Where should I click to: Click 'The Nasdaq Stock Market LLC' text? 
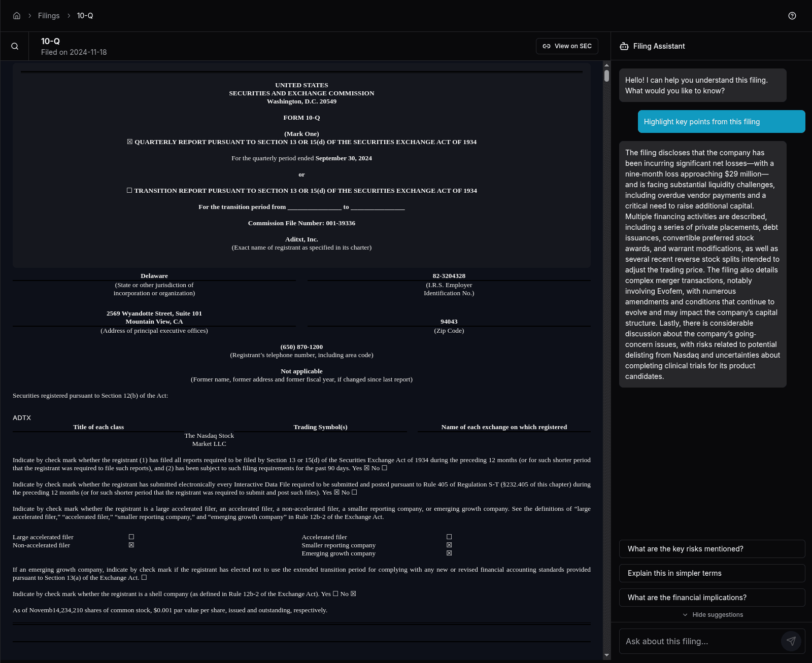pos(209,440)
